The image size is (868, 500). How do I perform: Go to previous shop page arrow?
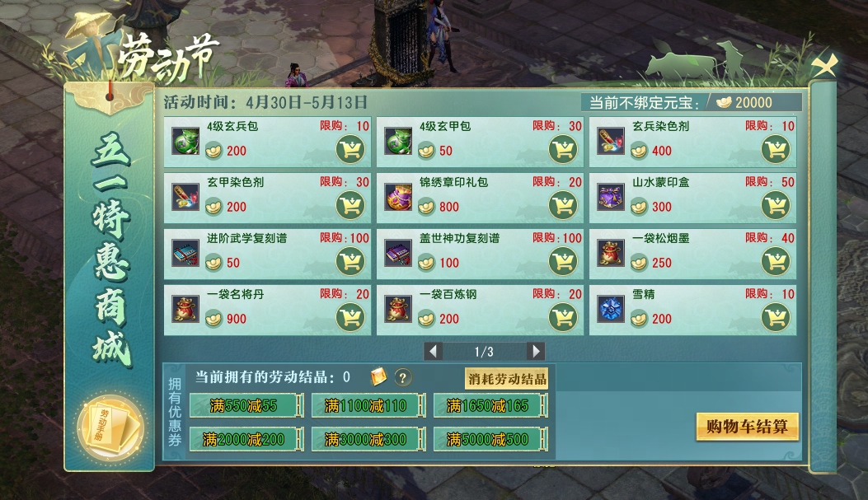433,351
